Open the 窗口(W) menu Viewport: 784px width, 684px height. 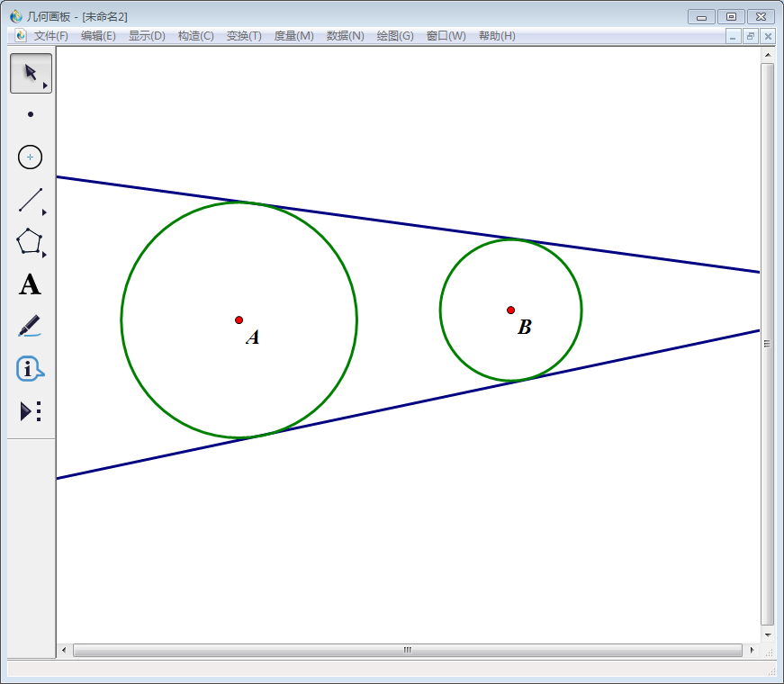pos(446,36)
